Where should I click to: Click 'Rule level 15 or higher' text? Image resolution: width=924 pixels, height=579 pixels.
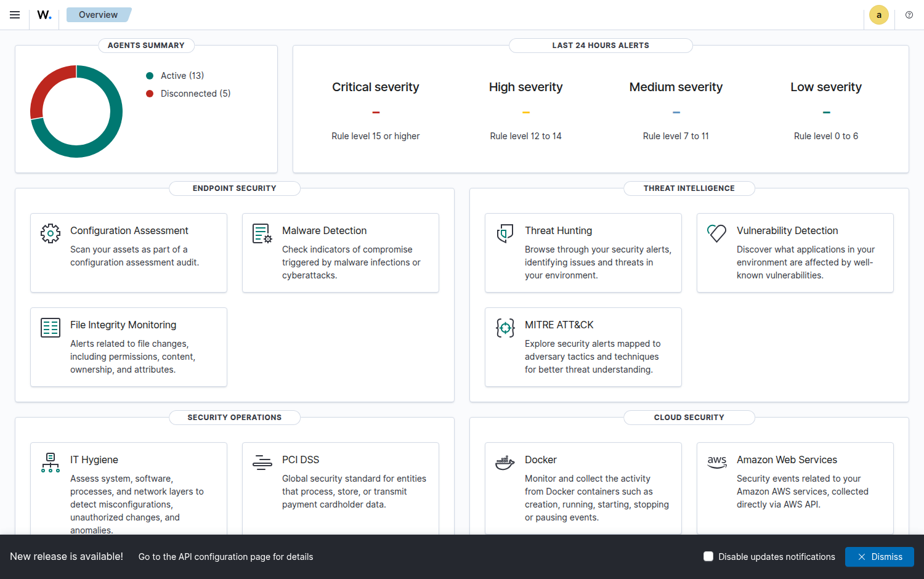tap(376, 136)
